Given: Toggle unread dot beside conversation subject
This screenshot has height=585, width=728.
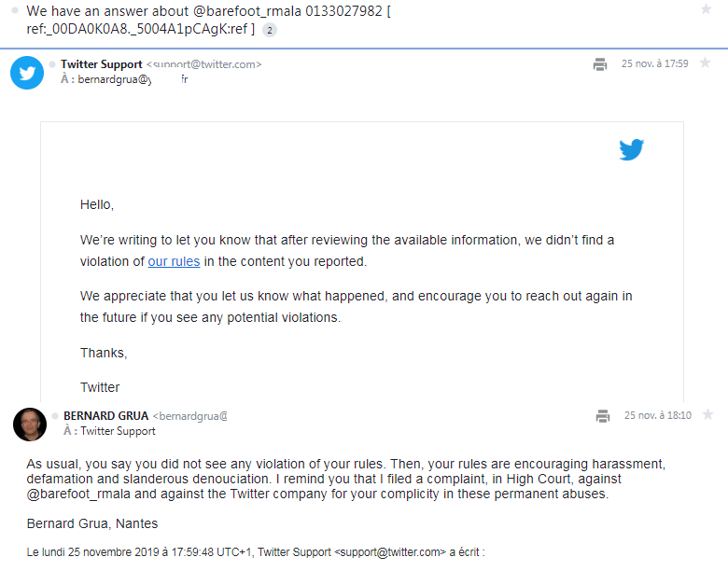Looking at the screenshot, I should pos(16,11).
